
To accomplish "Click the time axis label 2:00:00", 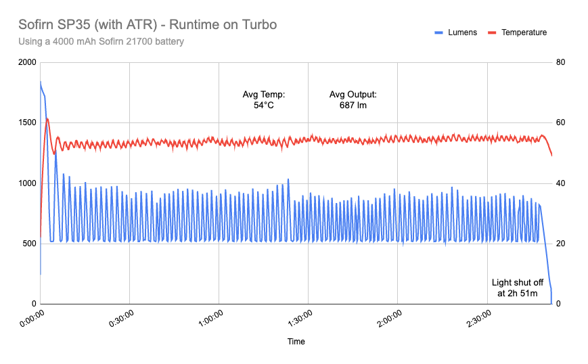I will coord(390,319).
